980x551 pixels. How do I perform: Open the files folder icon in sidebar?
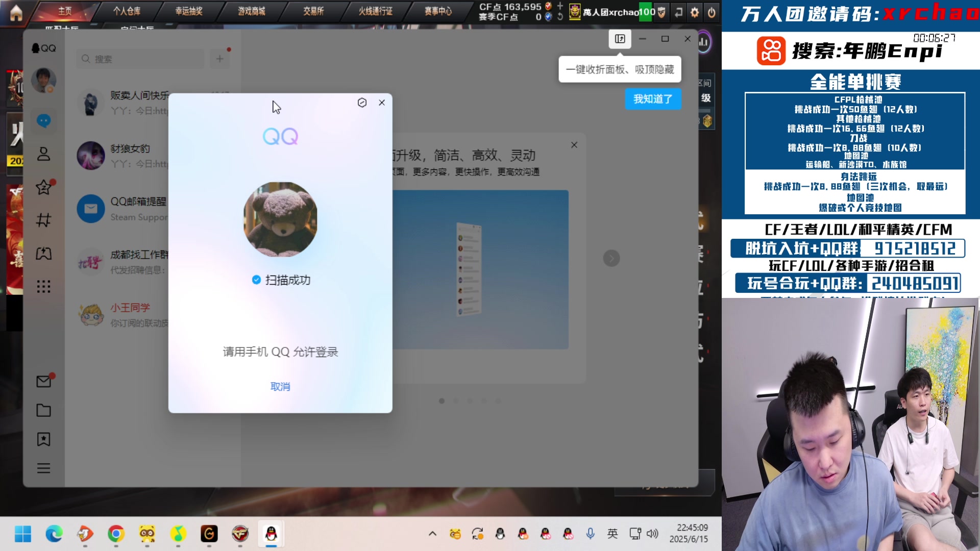pyautogui.click(x=44, y=410)
